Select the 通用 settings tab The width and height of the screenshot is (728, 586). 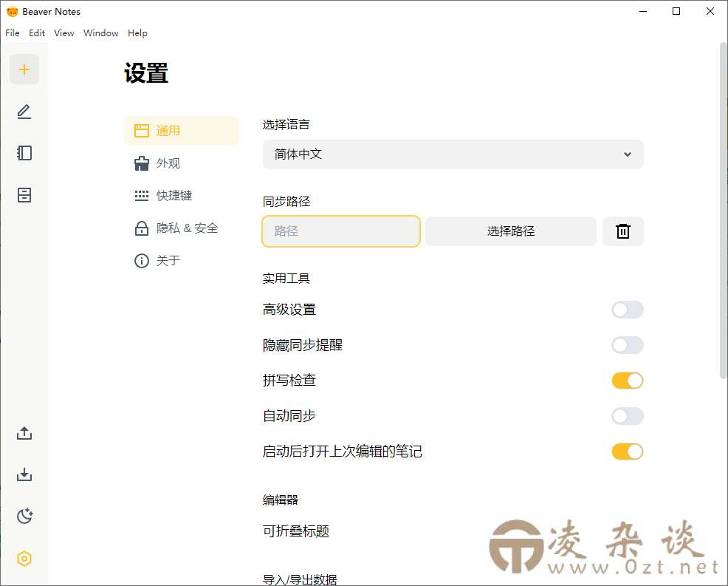pyautogui.click(x=182, y=131)
